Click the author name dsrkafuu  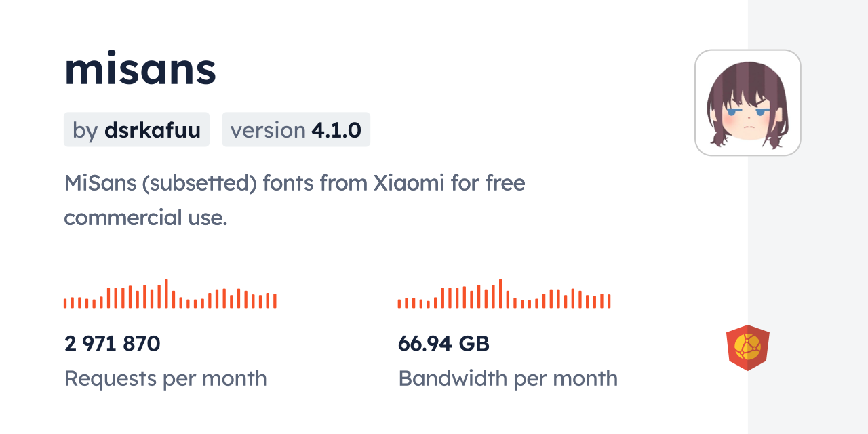153,130
